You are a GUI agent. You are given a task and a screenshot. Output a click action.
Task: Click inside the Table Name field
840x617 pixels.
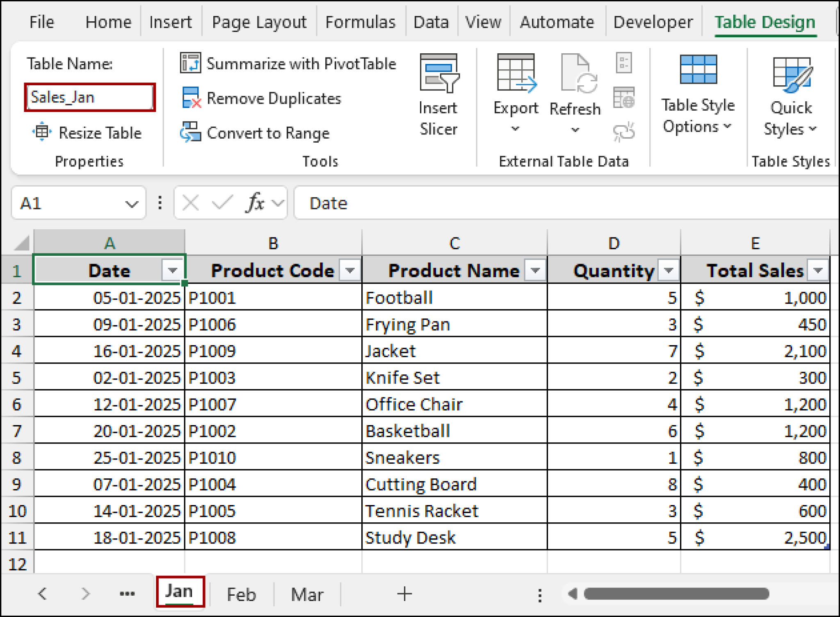(89, 97)
